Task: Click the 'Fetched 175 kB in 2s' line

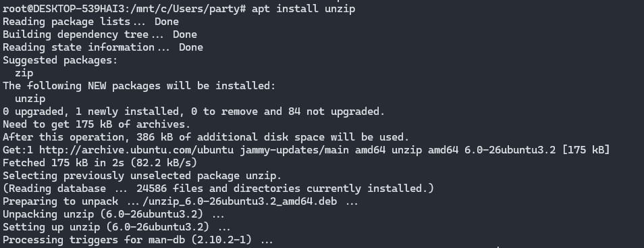Action: tap(100, 163)
